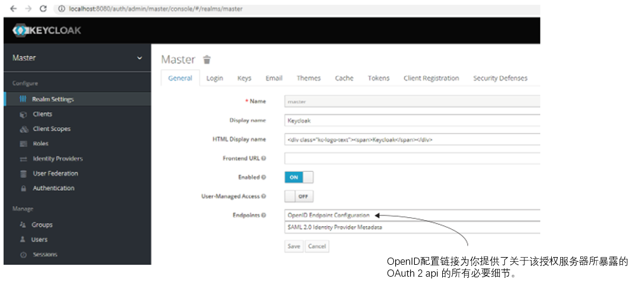Show help tooltip for Frontend URL
The width and height of the screenshot is (644, 285).
pos(263,158)
